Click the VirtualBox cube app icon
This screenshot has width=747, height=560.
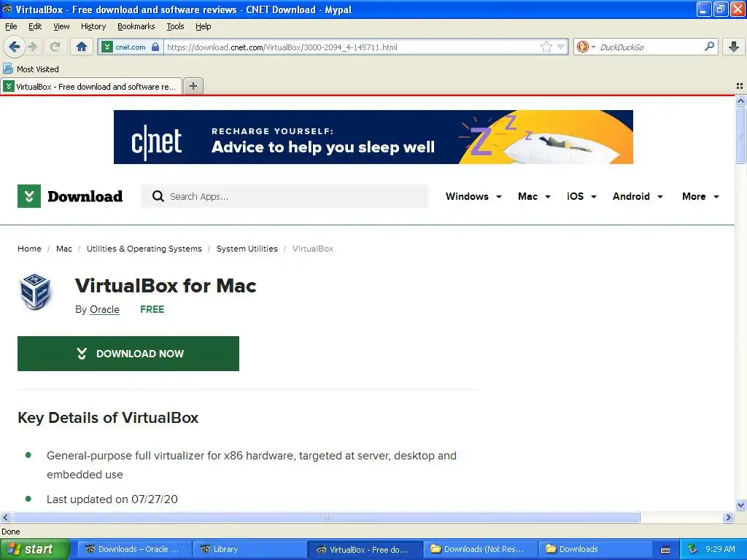coord(35,292)
